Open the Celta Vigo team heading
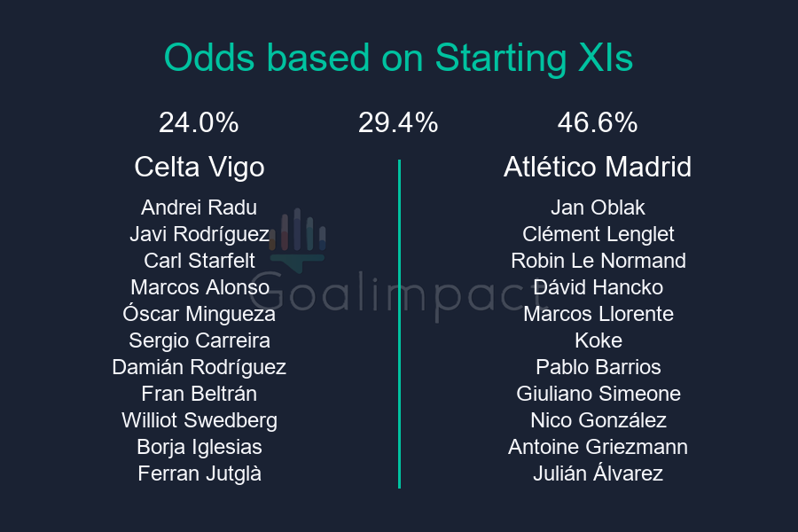This screenshot has width=798, height=532. (x=199, y=167)
